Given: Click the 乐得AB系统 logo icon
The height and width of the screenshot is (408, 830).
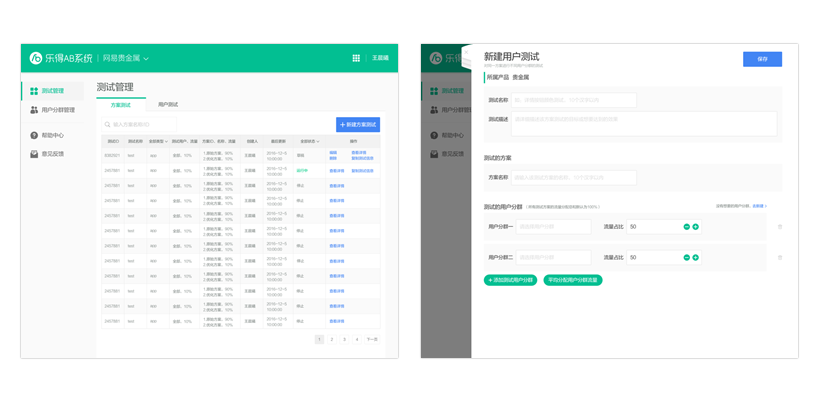Looking at the screenshot, I should click(36, 58).
